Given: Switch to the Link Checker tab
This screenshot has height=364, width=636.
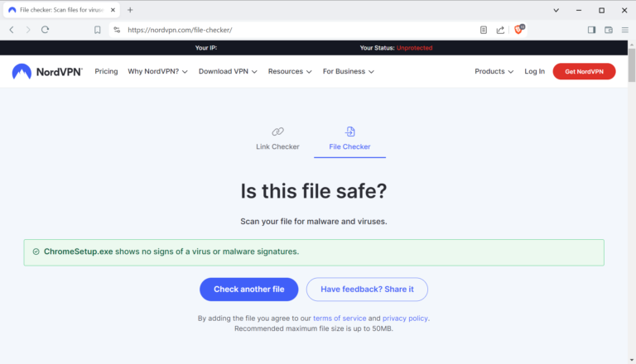Looking at the screenshot, I should coord(277,139).
